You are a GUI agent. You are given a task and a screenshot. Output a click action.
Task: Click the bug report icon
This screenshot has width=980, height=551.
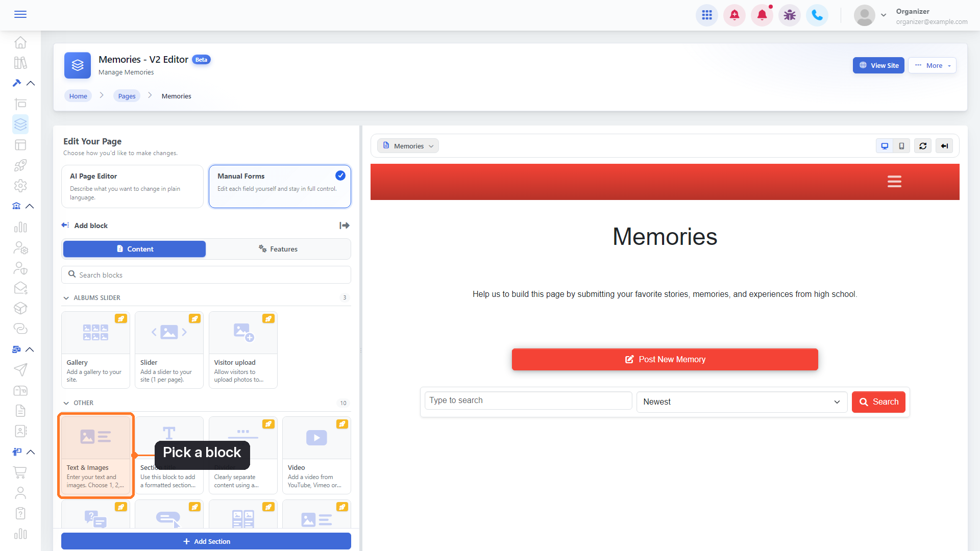pos(790,15)
